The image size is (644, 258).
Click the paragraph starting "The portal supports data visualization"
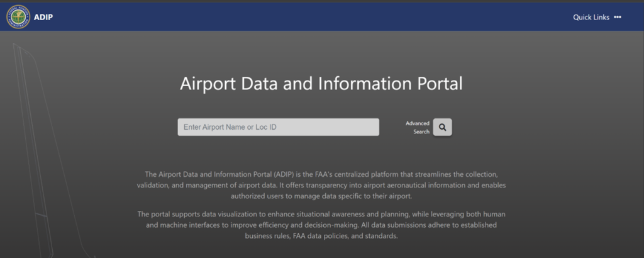(321, 225)
